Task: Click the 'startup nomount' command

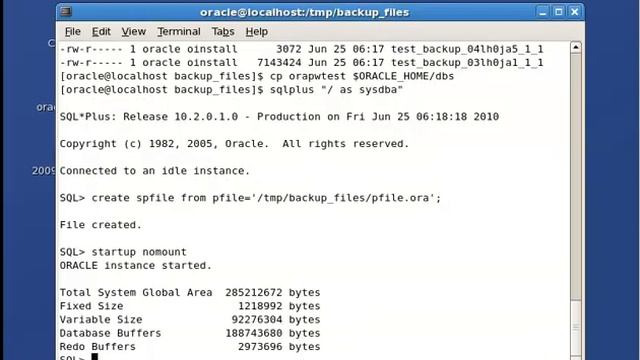Action: tap(139, 252)
